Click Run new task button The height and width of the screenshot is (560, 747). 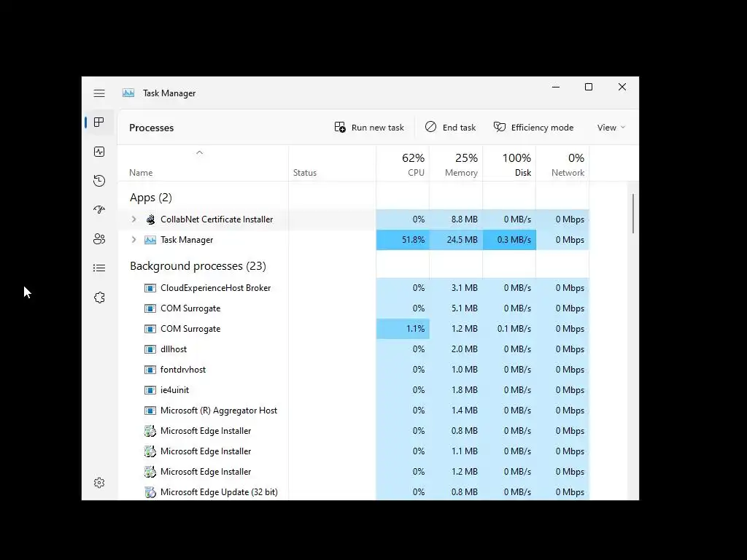pyautogui.click(x=369, y=128)
